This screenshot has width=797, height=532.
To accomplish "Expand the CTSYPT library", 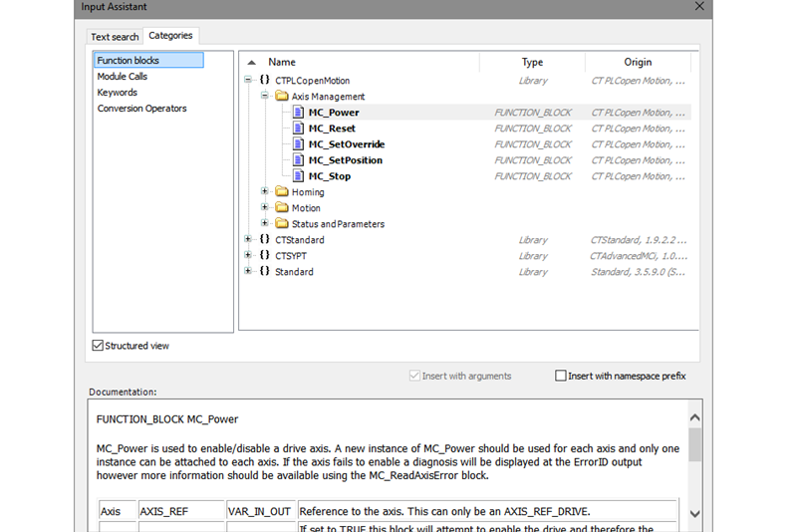I will tap(248, 255).
